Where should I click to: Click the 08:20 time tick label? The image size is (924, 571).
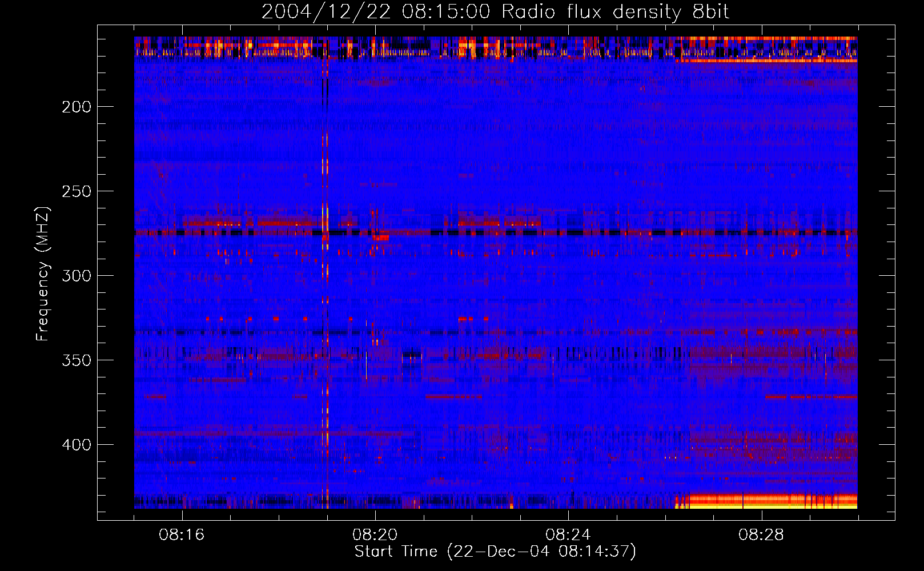click(x=375, y=535)
